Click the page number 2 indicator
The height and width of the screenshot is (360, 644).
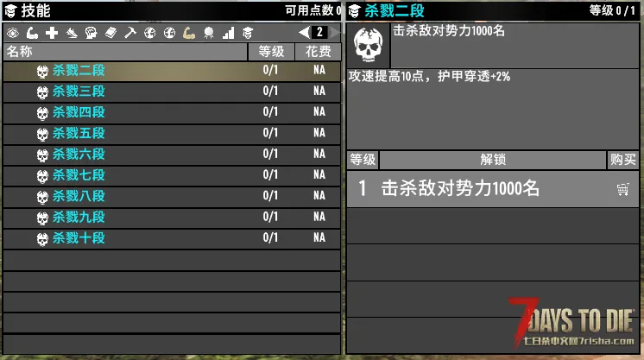pos(319,32)
